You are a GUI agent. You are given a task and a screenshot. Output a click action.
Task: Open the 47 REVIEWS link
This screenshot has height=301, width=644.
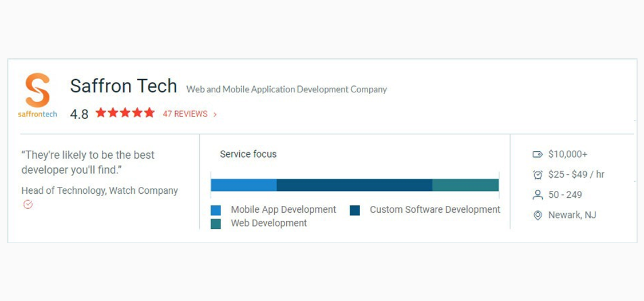(185, 114)
